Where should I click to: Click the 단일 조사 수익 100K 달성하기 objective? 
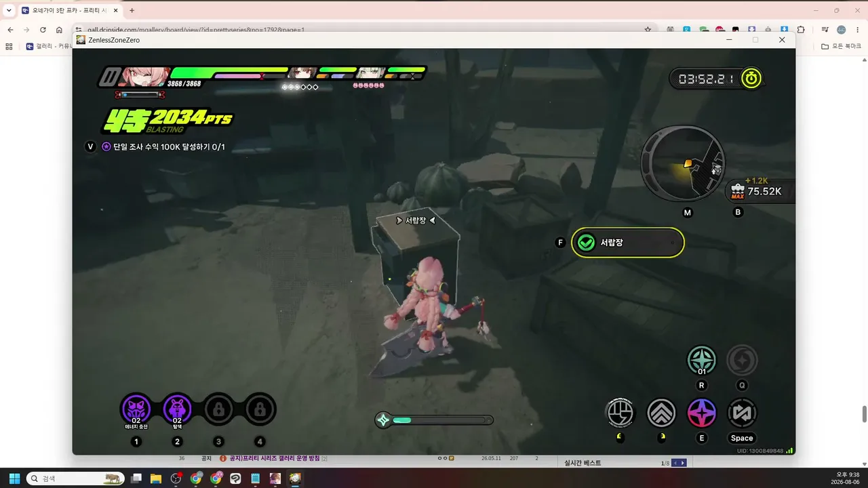tap(169, 146)
